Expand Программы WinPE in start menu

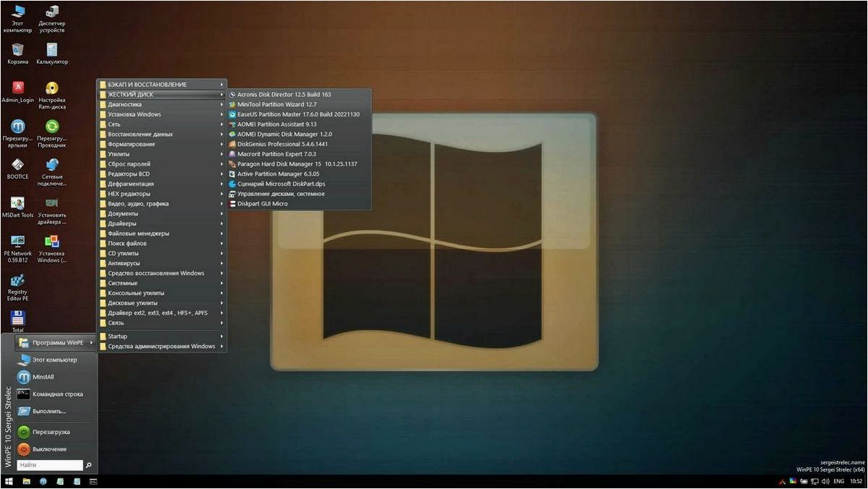(56, 342)
